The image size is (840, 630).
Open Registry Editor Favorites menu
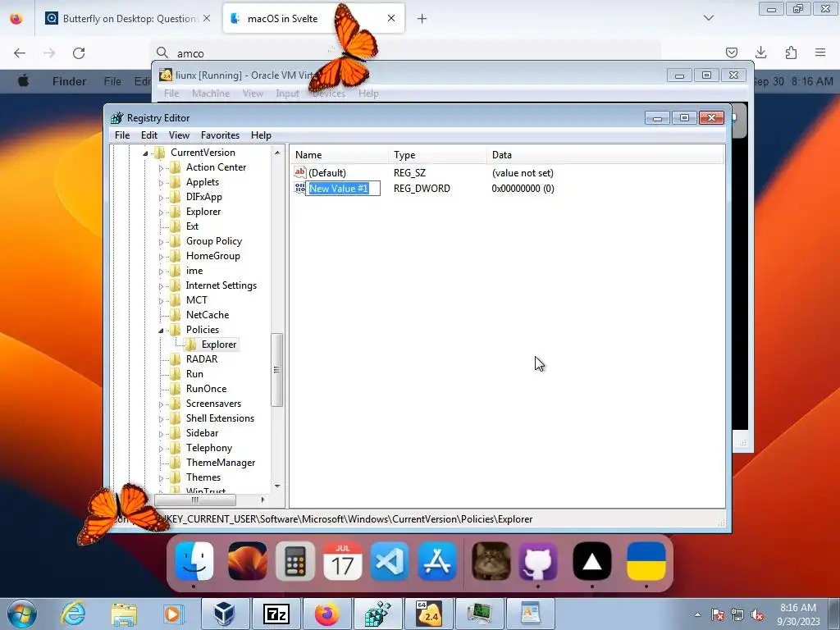coord(220,135)
